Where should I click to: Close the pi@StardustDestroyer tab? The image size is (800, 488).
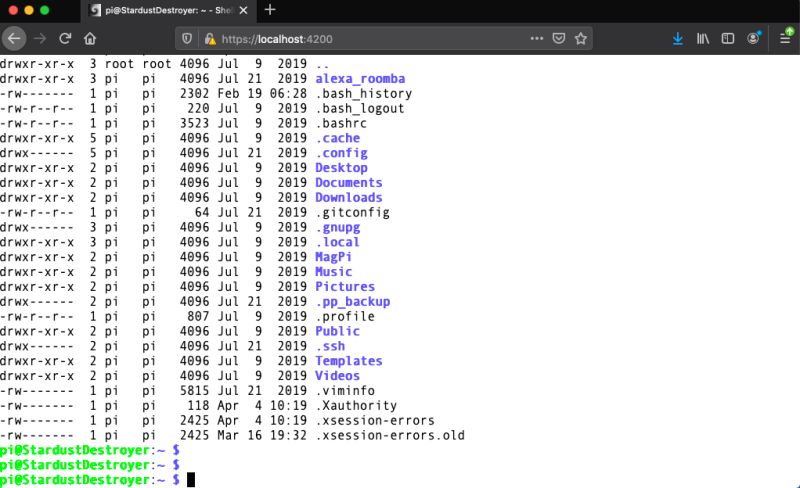(x=243, y=10)
